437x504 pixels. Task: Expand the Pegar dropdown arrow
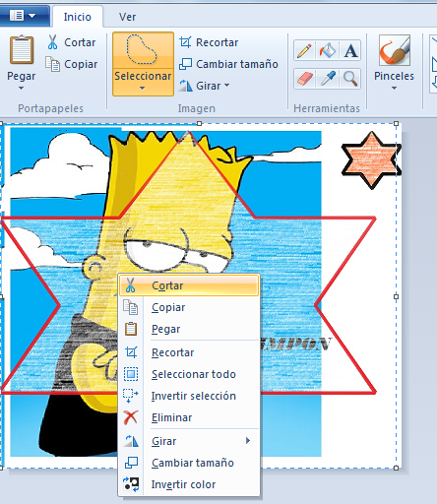(22, 88)
